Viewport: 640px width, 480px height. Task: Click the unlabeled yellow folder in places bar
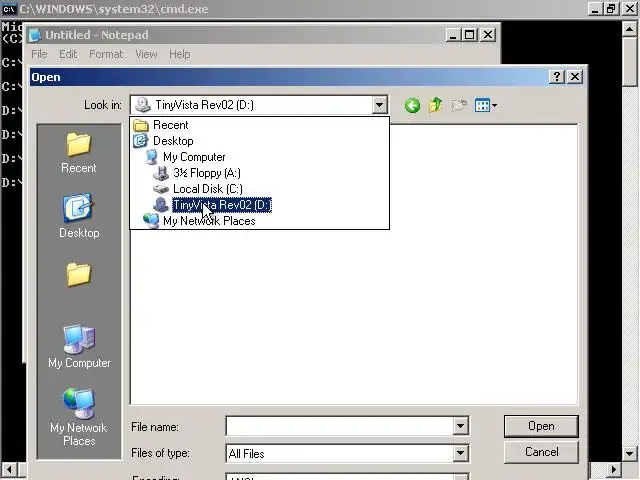(78, 274)
